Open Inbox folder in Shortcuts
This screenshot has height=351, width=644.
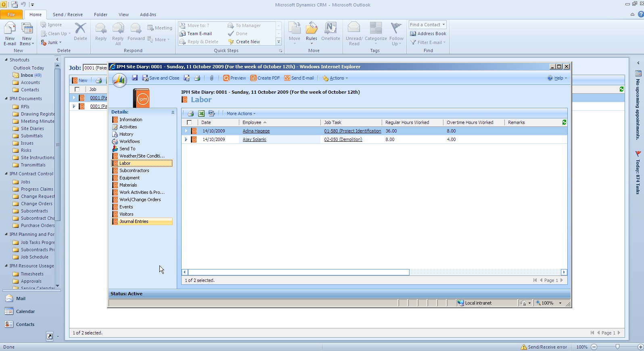(x=27, y=75)
